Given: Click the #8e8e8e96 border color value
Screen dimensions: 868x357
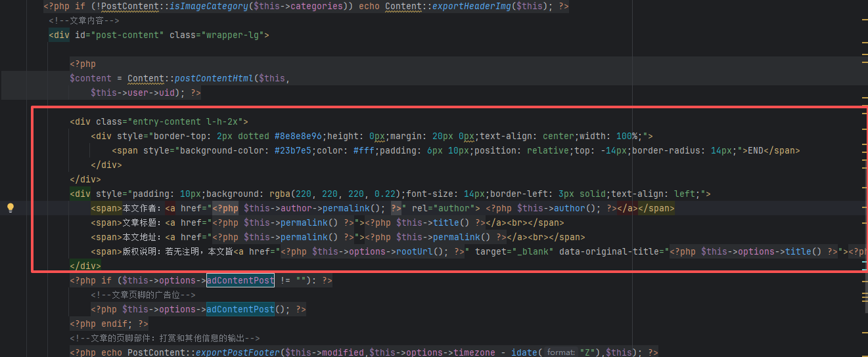Looking at the screenshot, I should (299, 136).
